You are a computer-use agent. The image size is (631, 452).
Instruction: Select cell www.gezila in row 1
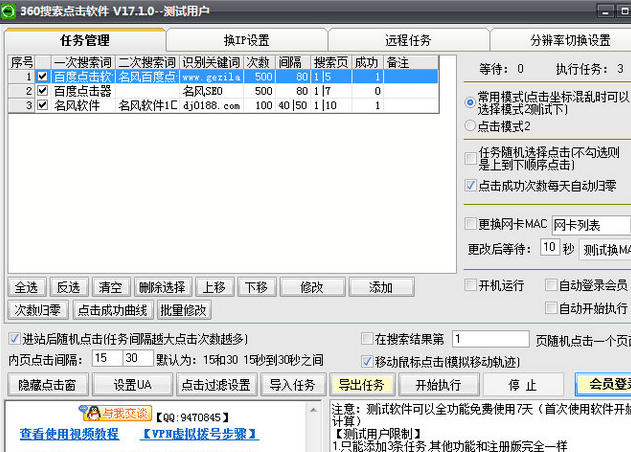211,76
